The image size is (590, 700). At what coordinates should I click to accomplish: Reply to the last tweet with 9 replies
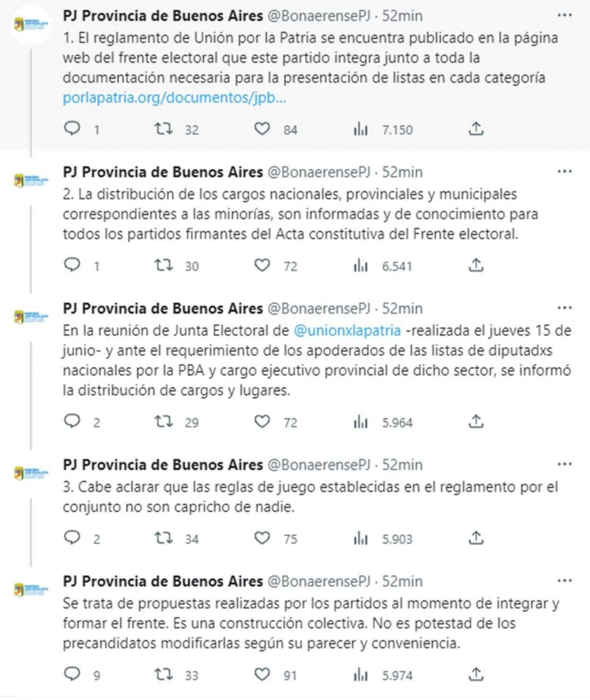(x=72, y=674)
